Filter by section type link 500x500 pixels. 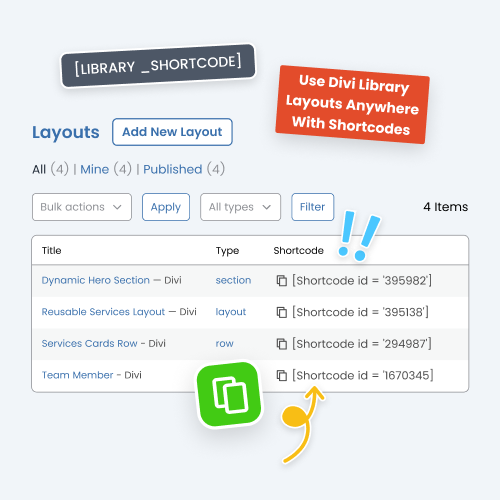point(233,280)
